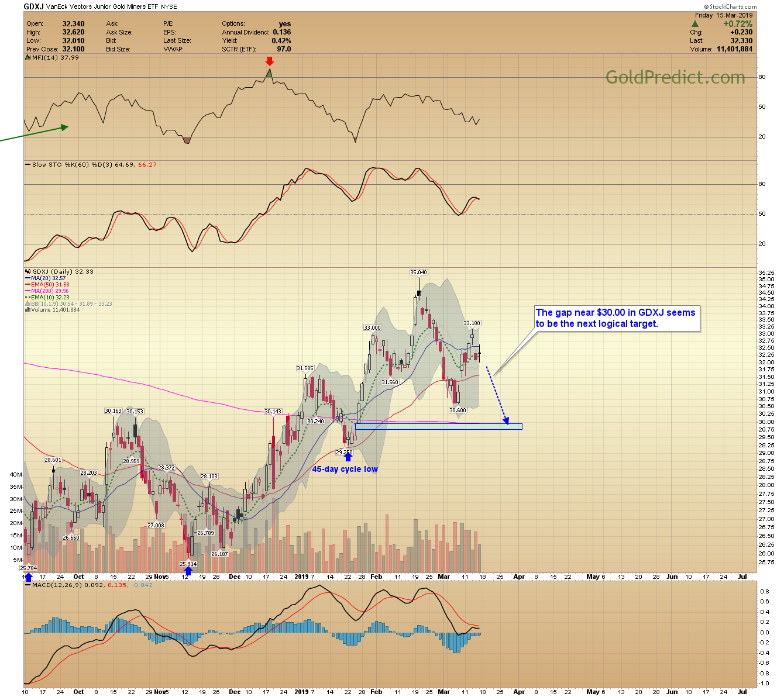This screenshot has width=784, height=697.
Task: Click the 33.180 price label
Action: (x=472, y=323)
